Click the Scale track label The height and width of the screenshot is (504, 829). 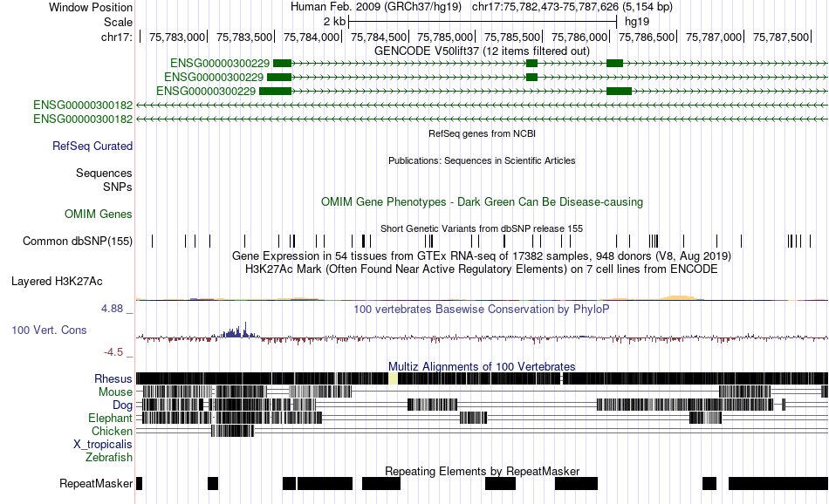(118, 22)
